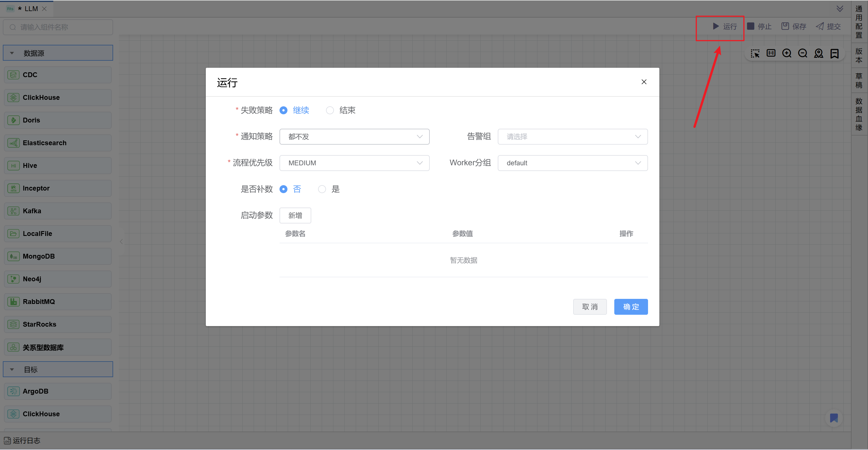The image size is (868, 450).
Task: Click the 确定 confirm button
Action: (x=630, y=307)
